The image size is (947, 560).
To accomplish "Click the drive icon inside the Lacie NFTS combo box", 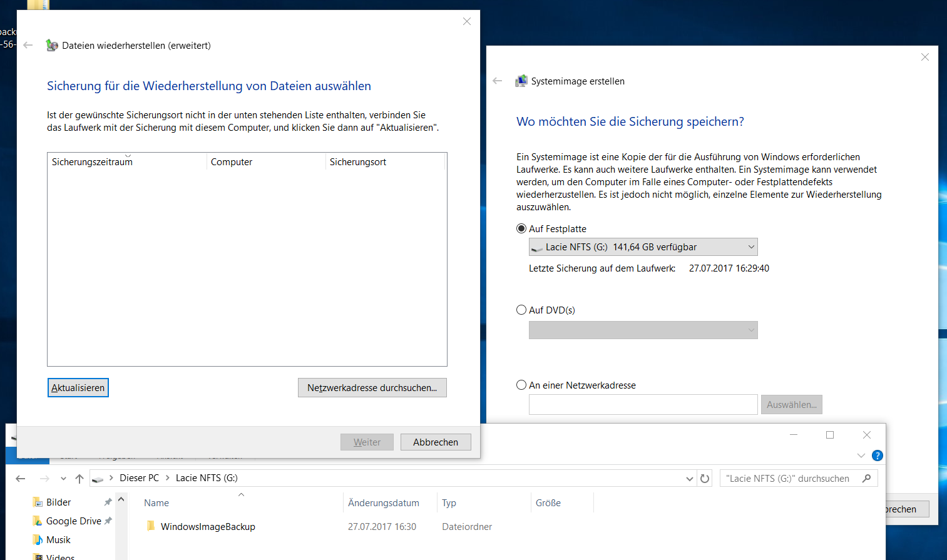I will tap(537, 248).
